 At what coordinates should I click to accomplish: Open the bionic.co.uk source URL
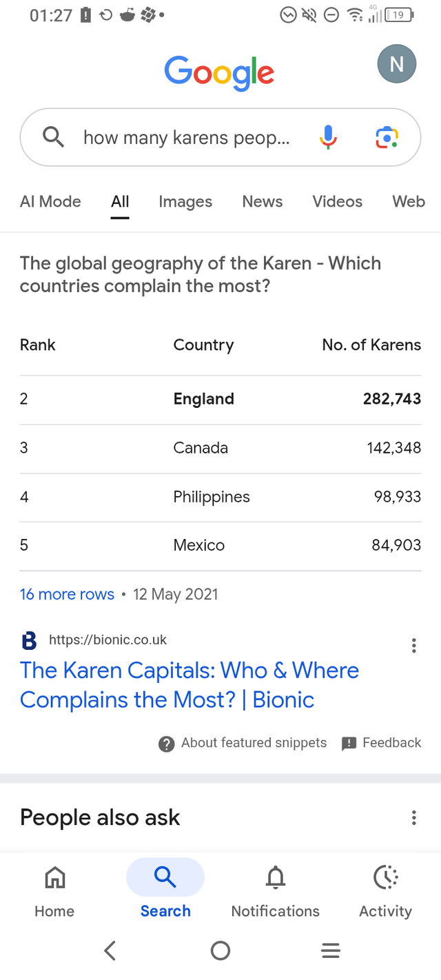point(107,640)
